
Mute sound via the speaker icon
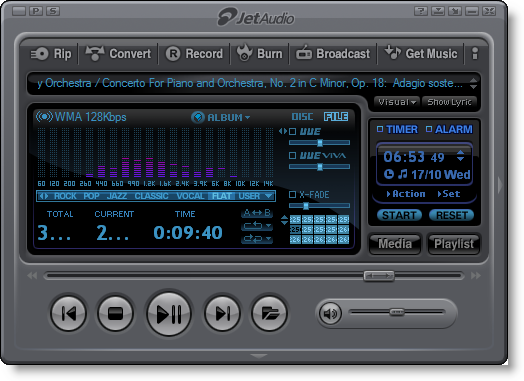point(330,313)
